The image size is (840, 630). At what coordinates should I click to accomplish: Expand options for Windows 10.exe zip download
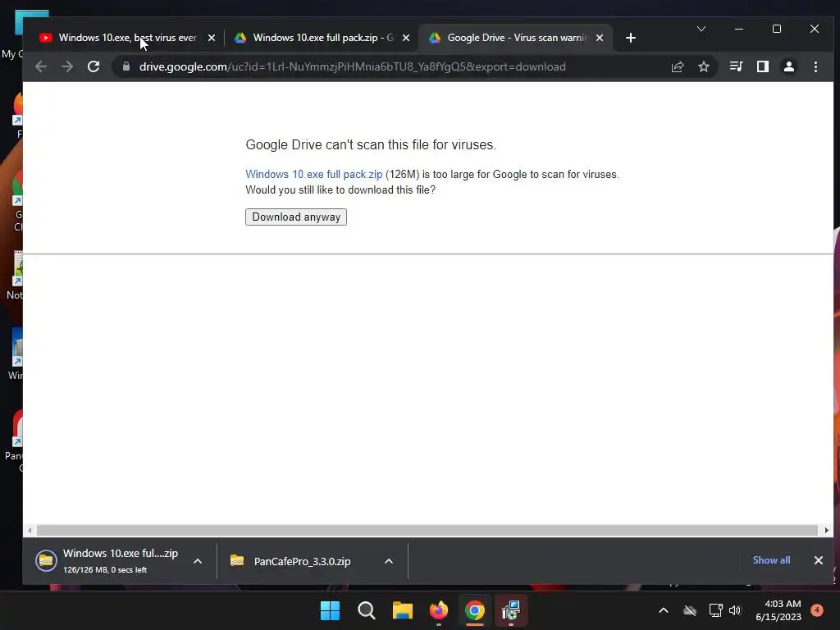pos(198,561)
